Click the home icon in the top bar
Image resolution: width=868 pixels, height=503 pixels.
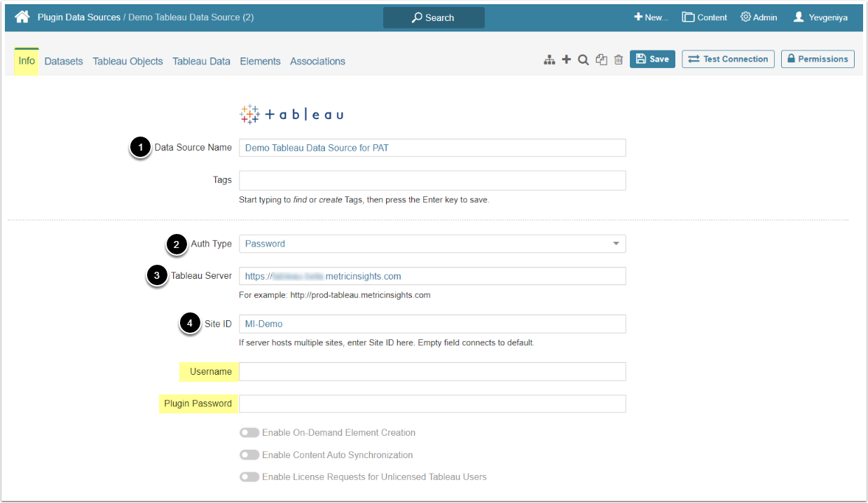pyautogui.click(x=22, y=17)
